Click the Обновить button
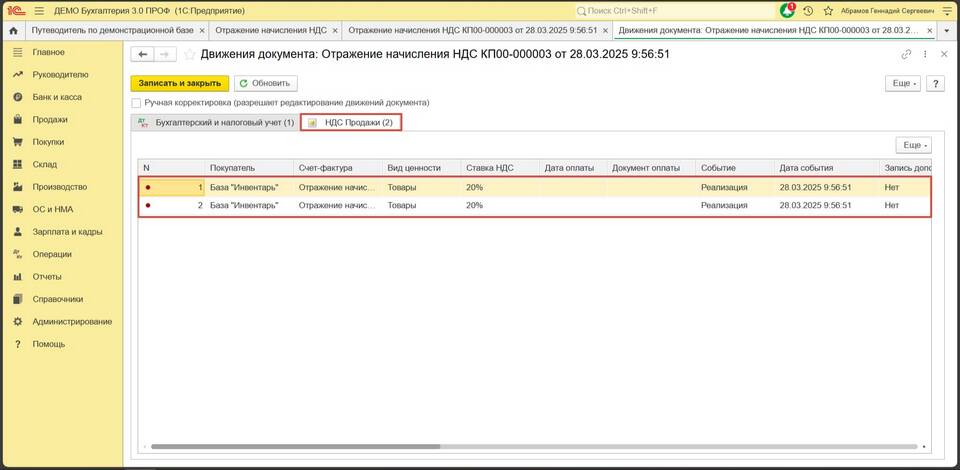The width and height of the screenshot is (960, 470). pos(266,83)
